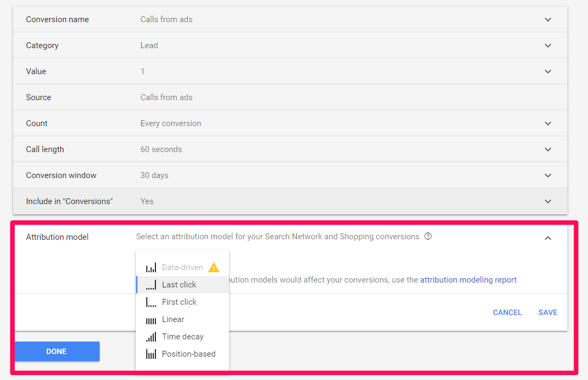Click the Value field showing 1
The width and height of the screenshot is (588, 380).
547,71
